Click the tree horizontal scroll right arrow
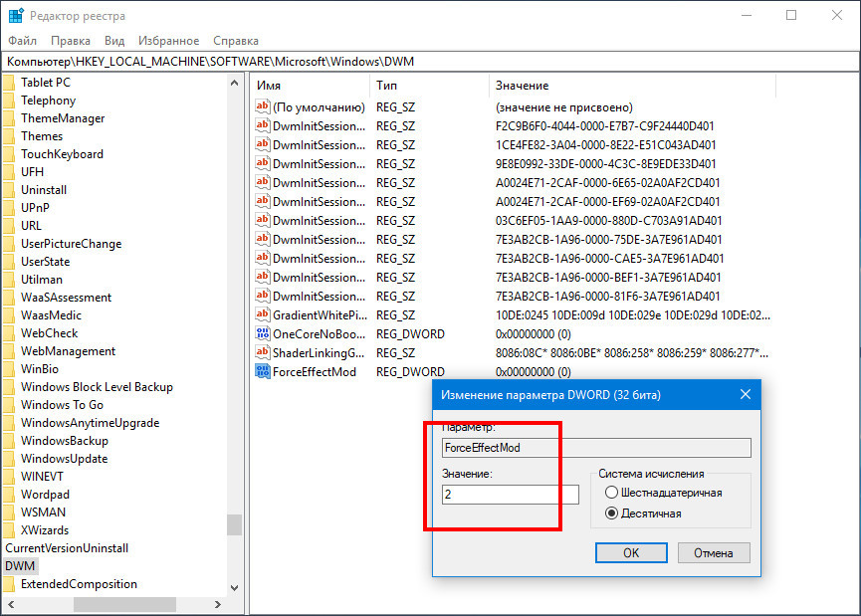 click(x=218, y=604)
